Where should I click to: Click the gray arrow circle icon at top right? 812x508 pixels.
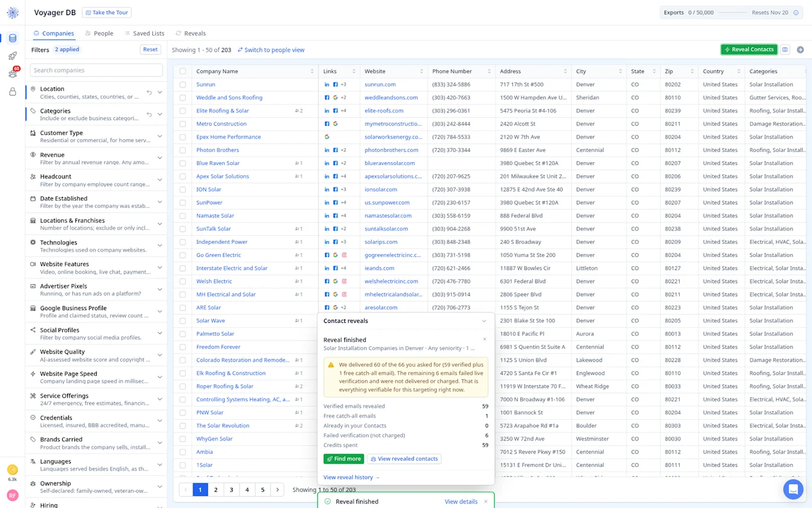pyautogui.click(x=800, y=50)
